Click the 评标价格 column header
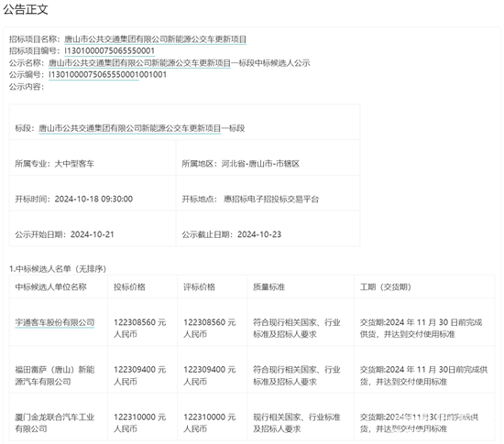 point(213,287)
